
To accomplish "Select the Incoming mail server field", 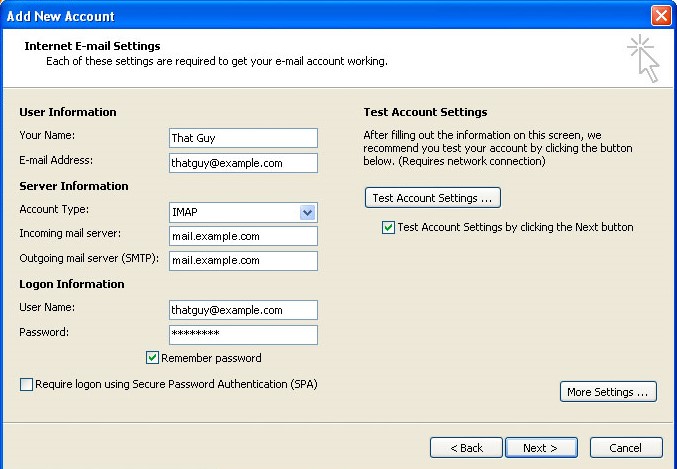I will [x=244, y=236].
